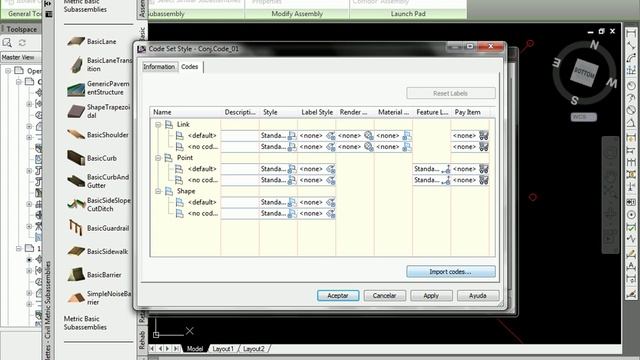Open feature line style picker for Point default
Screen dimensions: 640x360
click(446, 169)
